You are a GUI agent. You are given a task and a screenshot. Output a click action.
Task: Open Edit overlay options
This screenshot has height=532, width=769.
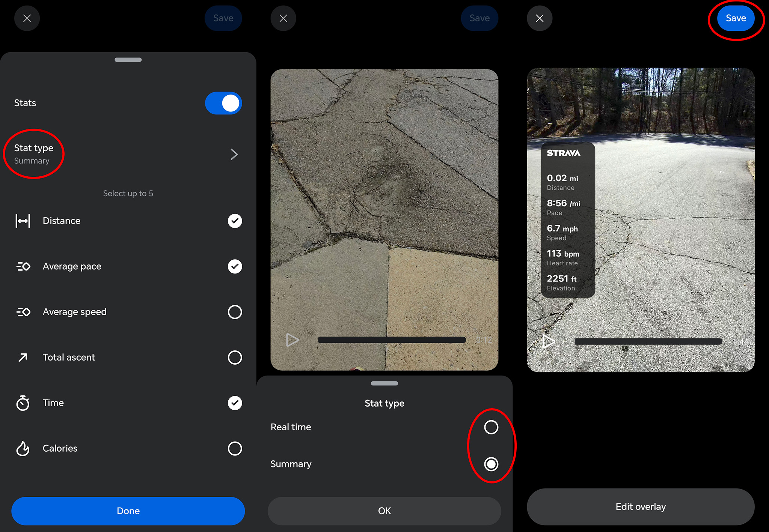pyautogui.click(x=640, y=506)
